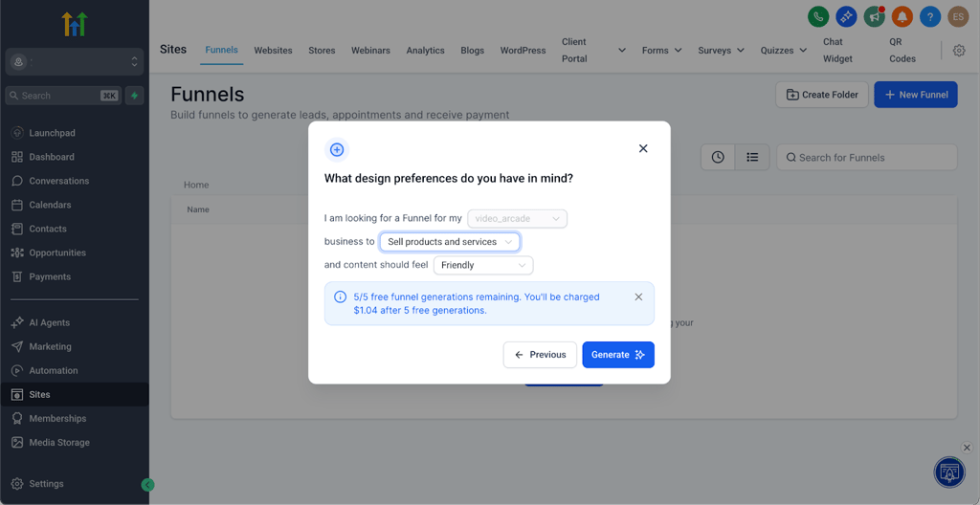The image size is (980, 505).
Task: Click the green lightning quick actions icon
Action: click(x=134, y=96)
